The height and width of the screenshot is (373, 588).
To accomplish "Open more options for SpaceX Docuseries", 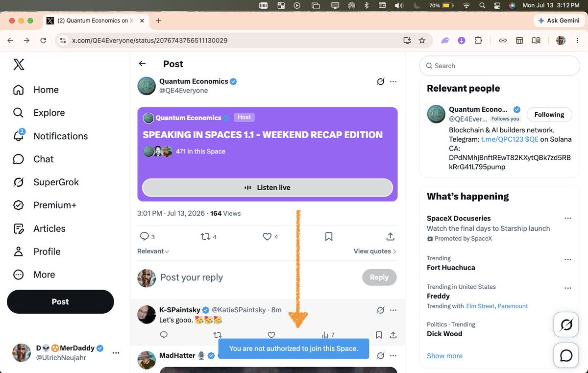I will (568, 218).
